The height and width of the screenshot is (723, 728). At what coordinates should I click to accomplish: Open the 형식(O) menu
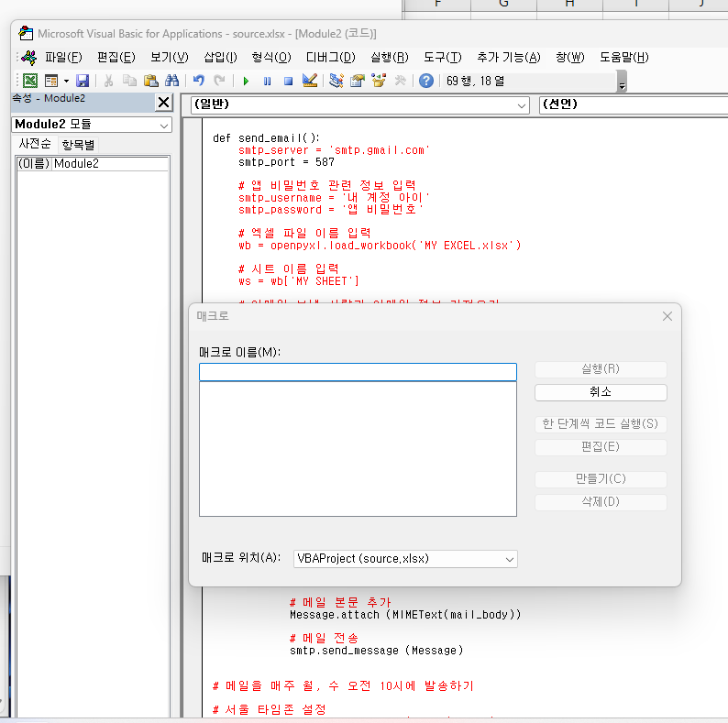tap(271, 58)
